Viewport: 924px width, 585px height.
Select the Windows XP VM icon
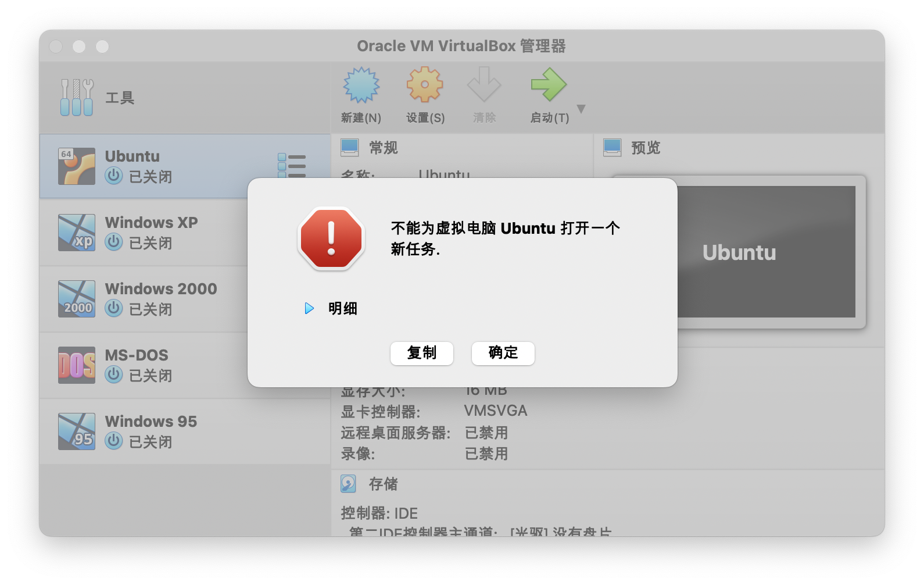pyautogui.click(x=77, y=233)
